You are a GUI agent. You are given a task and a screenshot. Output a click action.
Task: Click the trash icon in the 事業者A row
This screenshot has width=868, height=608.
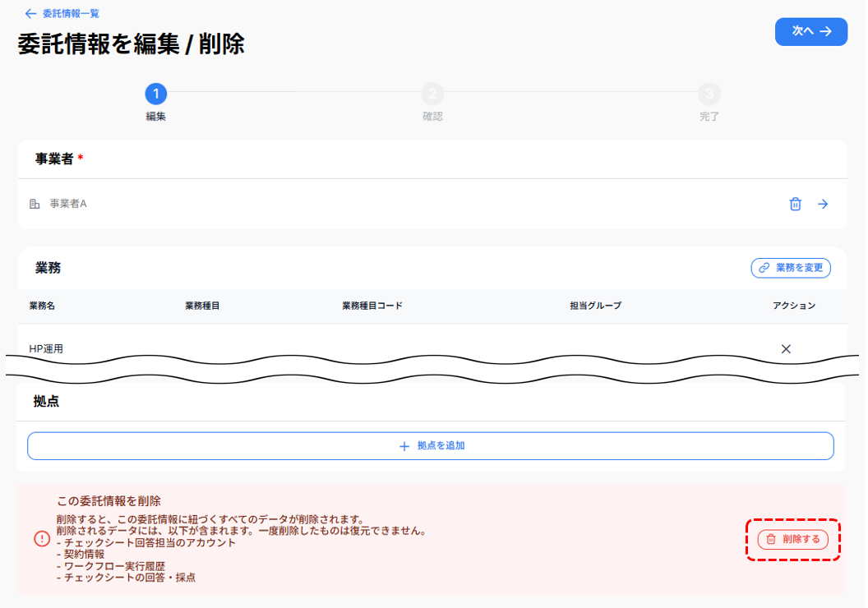(795, 204)
